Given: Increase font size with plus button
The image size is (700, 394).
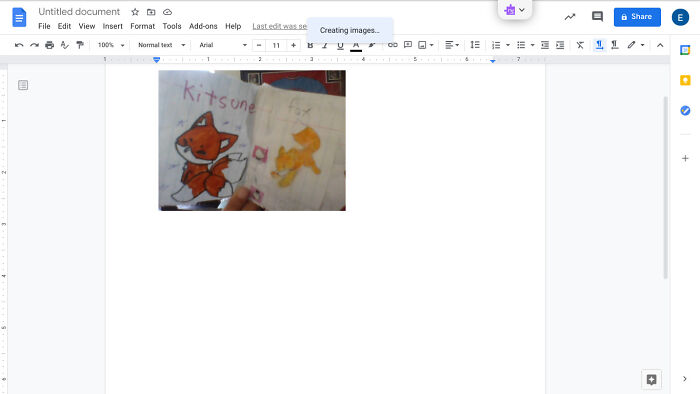Looking at the screenshot, I should tap(293, 45).
